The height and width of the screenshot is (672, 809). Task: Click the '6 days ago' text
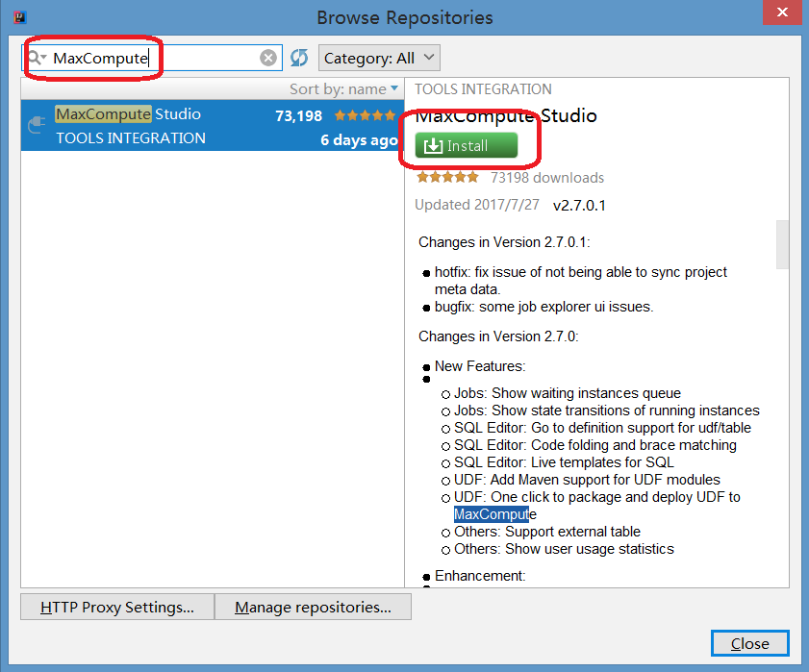tap(359, 139)
